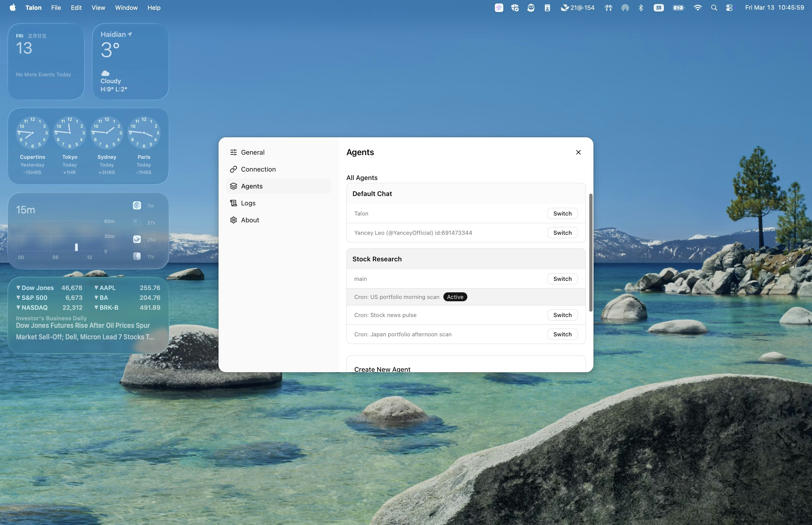
Task: Switch to Japan portfolio afternoon scan
Action: [x=562, y=334]
